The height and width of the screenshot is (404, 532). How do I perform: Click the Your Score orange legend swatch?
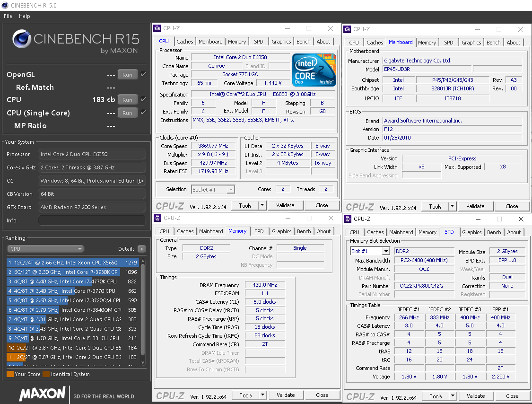coord(10,374)
